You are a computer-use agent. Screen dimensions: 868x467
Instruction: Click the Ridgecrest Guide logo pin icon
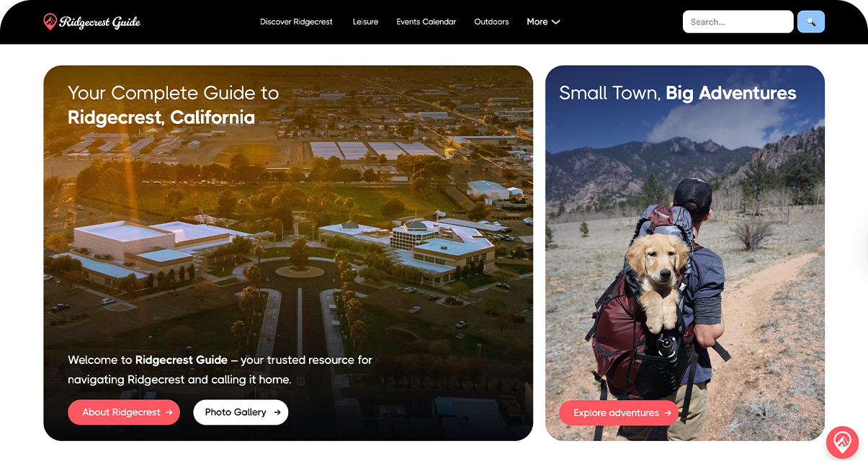[x=50, y=22]
